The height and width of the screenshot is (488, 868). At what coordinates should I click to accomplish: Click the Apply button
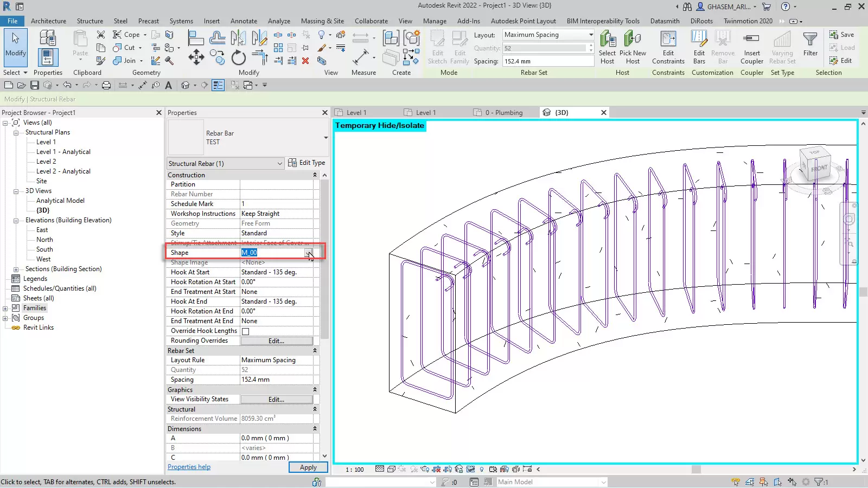click(308, 467)
